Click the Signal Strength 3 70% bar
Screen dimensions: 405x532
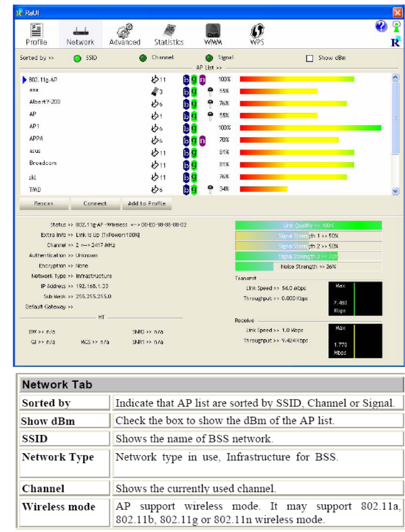click(309, 257)
